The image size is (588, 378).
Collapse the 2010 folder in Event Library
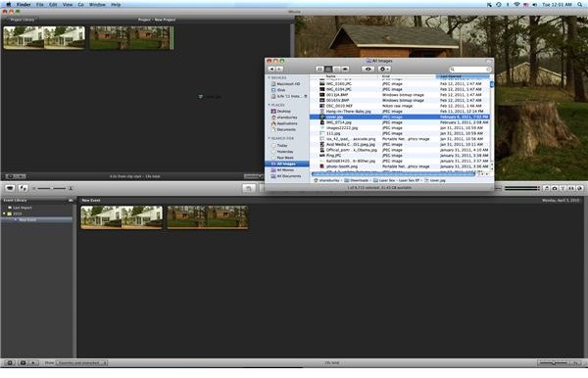[x=4, y=213]
